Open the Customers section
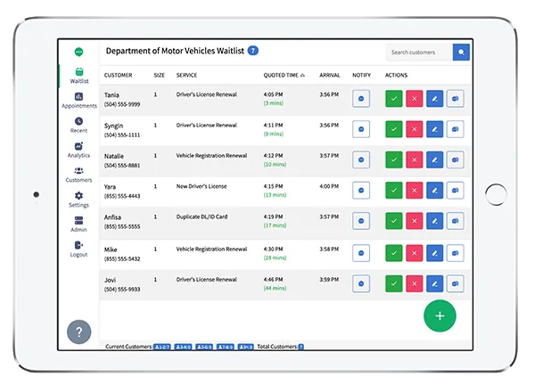Image resolution: width=535 pixels, height=392 pixels. point(78,175)
